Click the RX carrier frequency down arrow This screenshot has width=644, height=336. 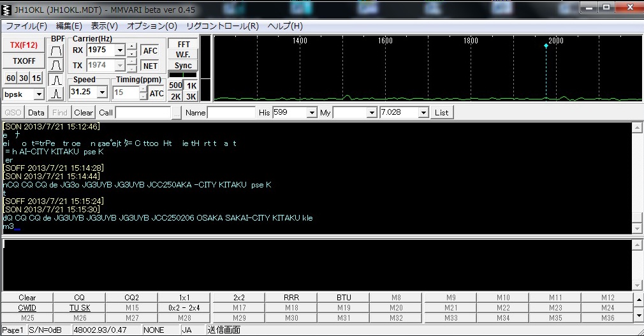131,54
